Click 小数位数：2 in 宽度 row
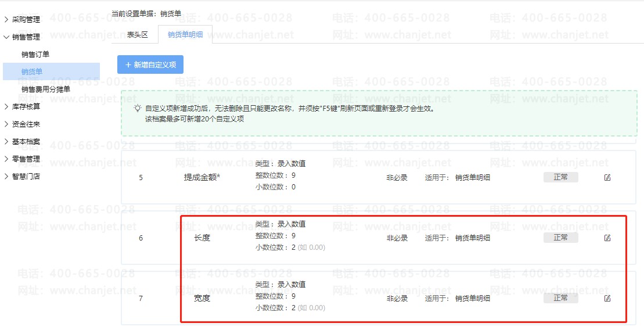 point(290,308)
